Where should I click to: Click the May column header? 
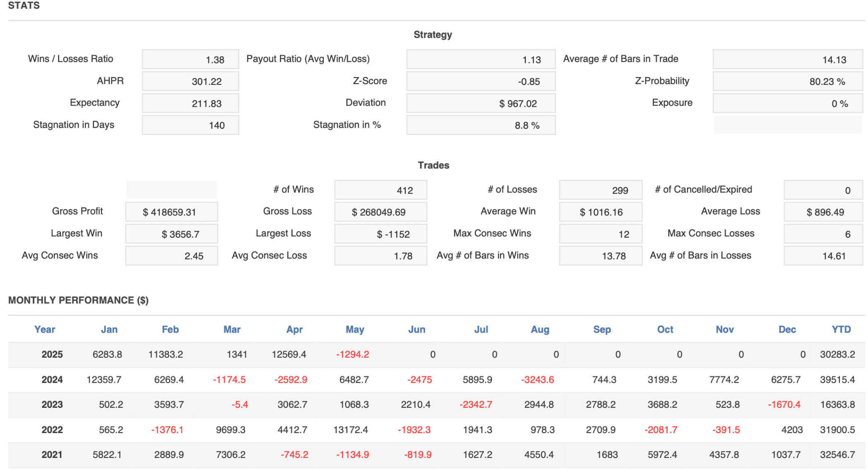(x=355, y=330)
